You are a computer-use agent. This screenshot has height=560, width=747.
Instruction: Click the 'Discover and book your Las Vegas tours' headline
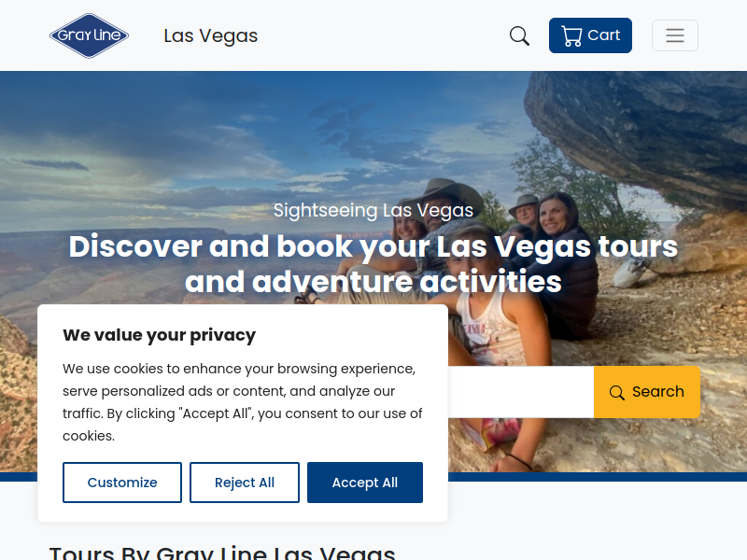pos(373,264)
